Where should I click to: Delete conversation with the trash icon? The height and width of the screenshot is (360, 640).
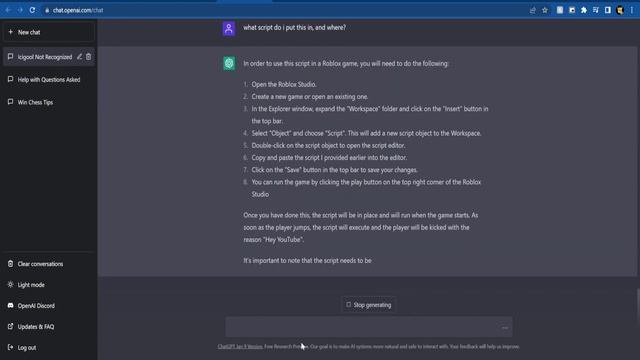[x=89, y=57]
